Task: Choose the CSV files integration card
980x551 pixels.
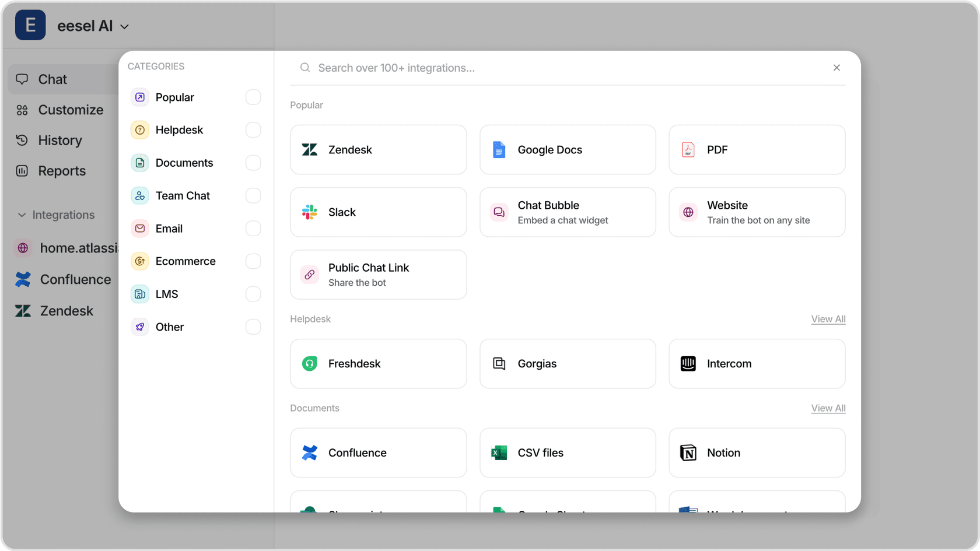Action: point(568,453)
